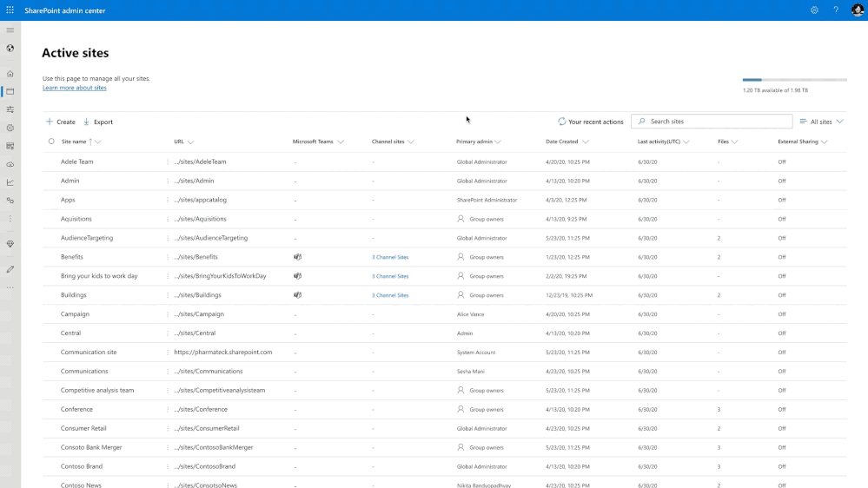The height and width of the screenshot is (488, 868).
Task: Open Microsoft Teams column filter
Action: [341, 142]
